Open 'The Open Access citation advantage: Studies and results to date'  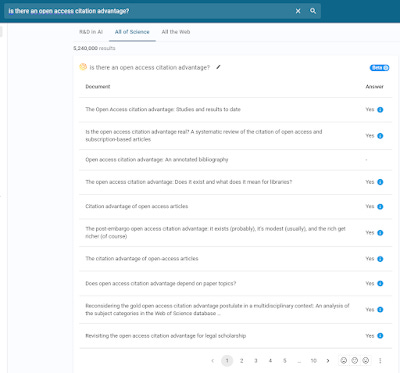click(163, 109)
